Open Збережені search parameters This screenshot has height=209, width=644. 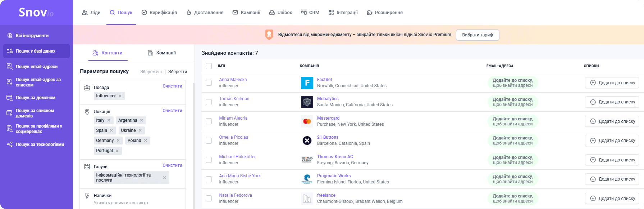(x=151, y=72)
